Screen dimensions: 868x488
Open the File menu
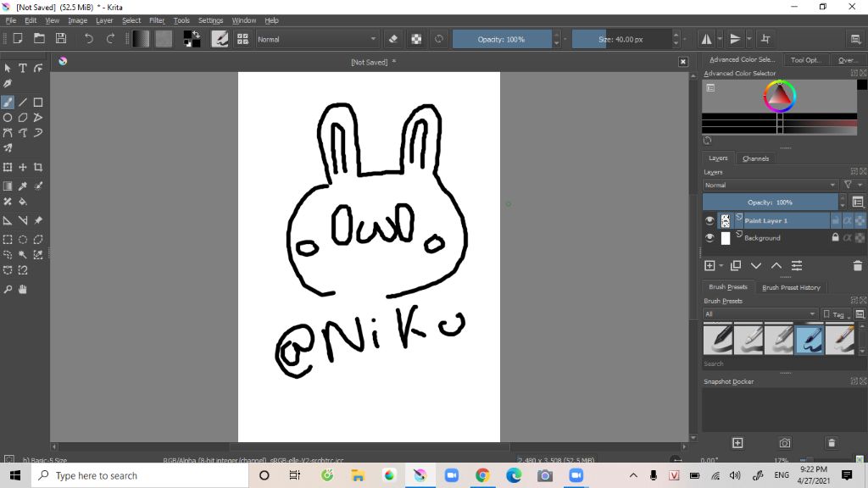(x=10, y=20)
